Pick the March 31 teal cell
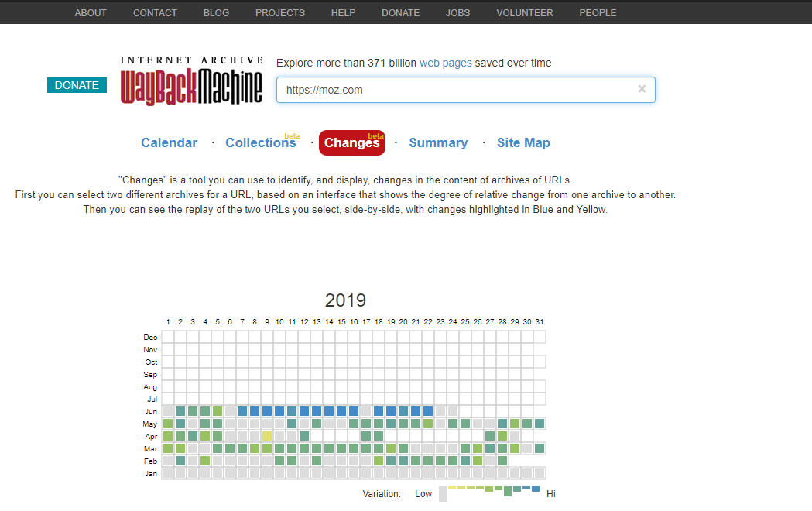 tap(540, 448)
